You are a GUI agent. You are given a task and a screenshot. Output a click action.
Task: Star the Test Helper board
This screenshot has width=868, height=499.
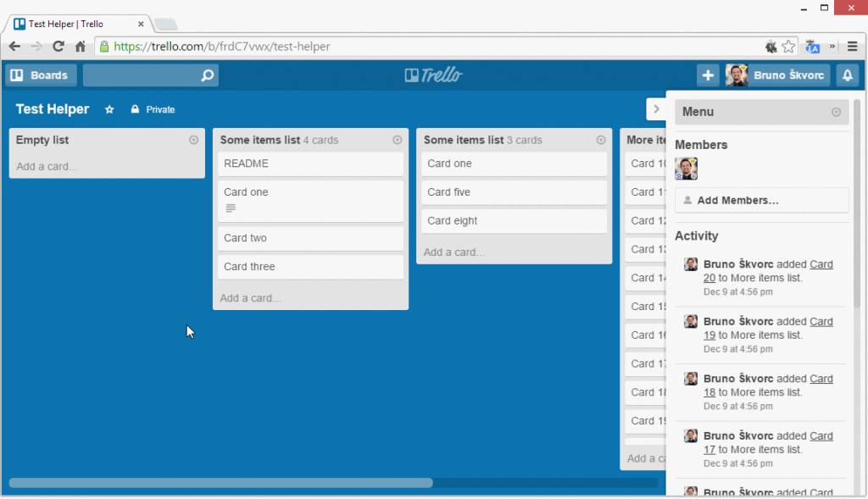108,109
